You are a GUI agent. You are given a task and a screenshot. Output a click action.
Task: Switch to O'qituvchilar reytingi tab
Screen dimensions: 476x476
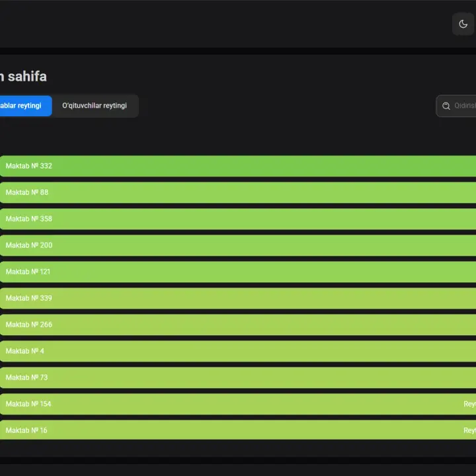pos(95,106)
